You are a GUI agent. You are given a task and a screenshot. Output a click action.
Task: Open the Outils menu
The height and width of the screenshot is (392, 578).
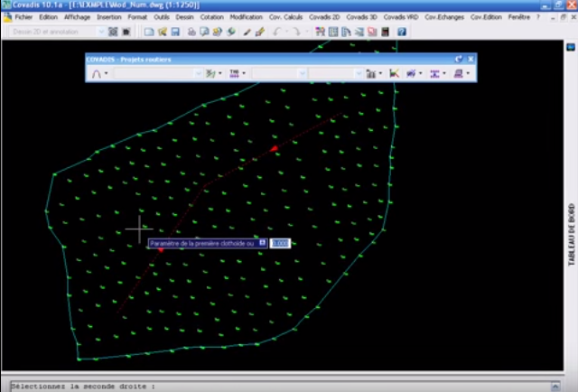point(162,17)
